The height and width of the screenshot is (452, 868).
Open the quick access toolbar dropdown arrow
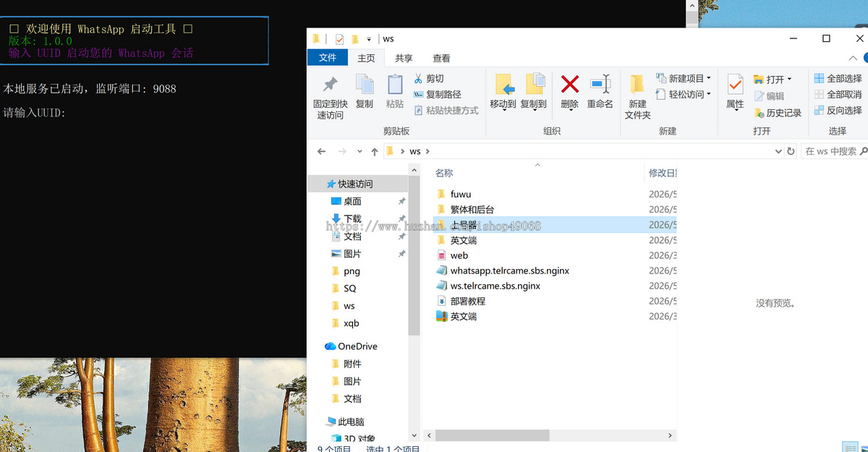pos(369,39)
